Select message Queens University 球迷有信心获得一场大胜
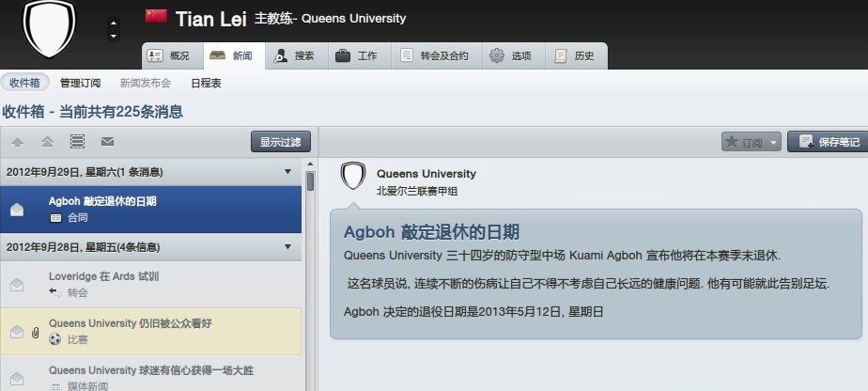This screenshot has height=391, width=868. 150,373
